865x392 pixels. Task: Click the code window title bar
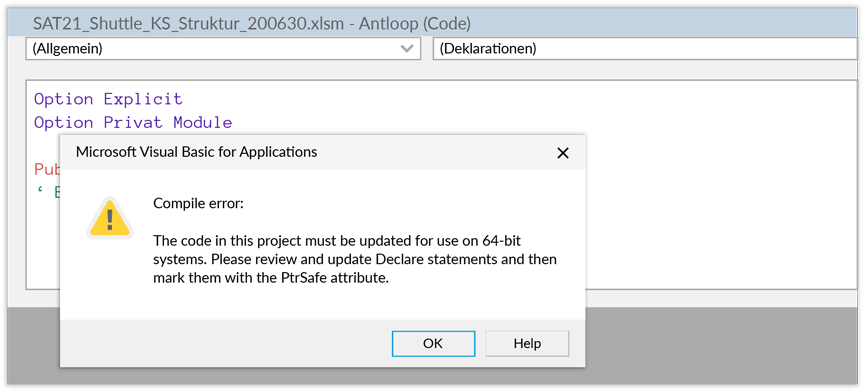click(x=432, y=24)
